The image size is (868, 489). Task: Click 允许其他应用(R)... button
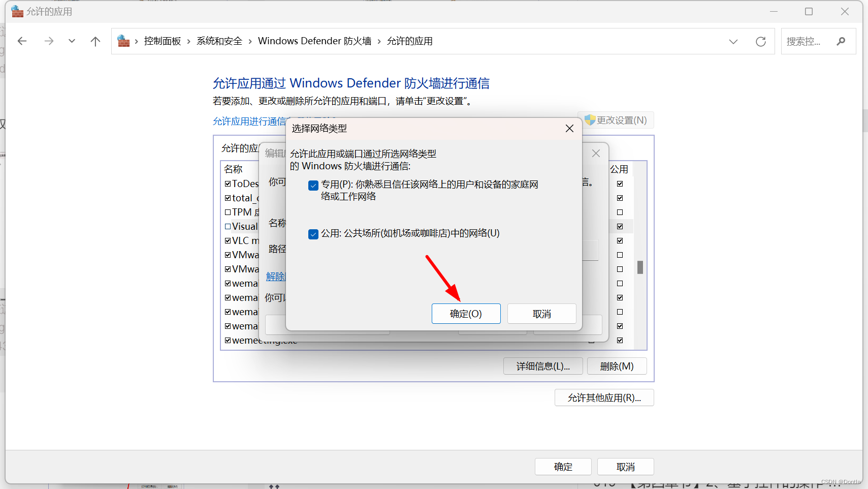[604, 398]
